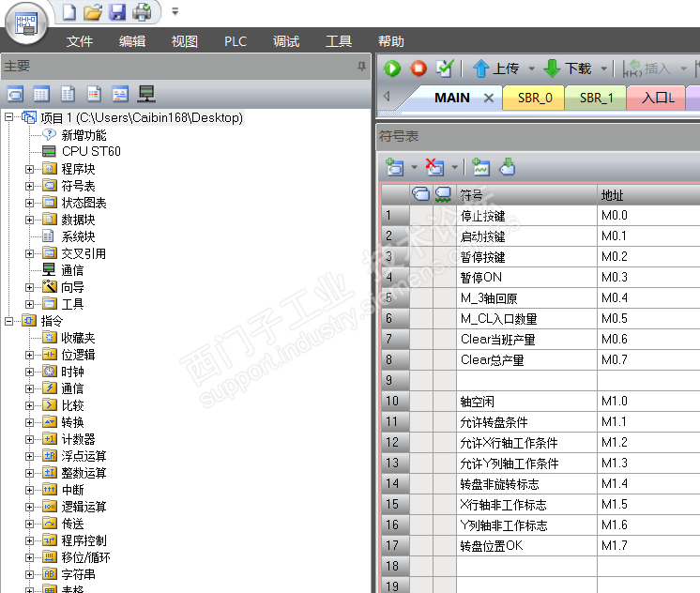
Task: Select 浮点运算 instruction folder
Action: coord(84,456)
